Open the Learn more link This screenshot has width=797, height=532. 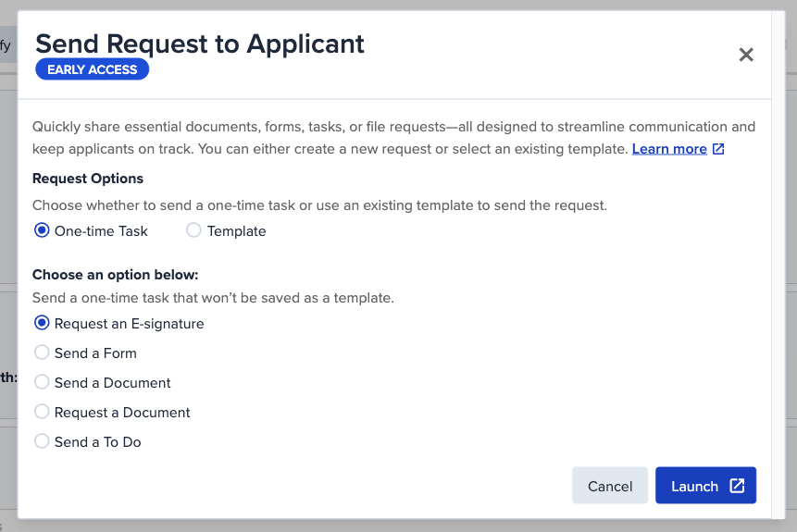click(669, 149)
